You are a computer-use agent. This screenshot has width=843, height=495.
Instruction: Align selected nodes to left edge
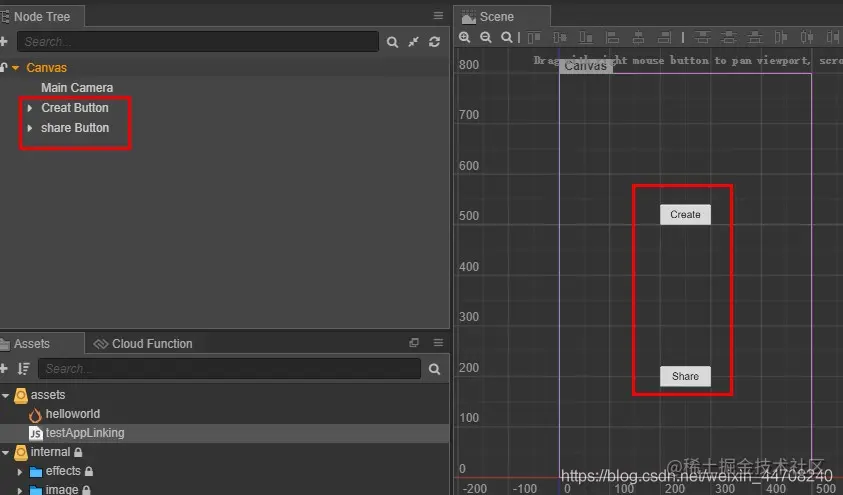(612, 37)
